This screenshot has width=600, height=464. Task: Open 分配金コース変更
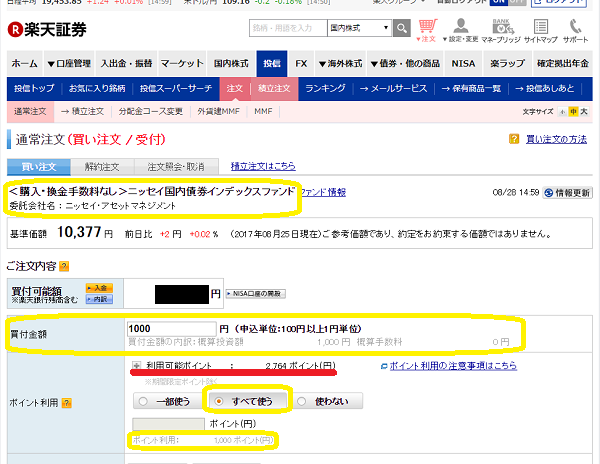tap(150, 112)
